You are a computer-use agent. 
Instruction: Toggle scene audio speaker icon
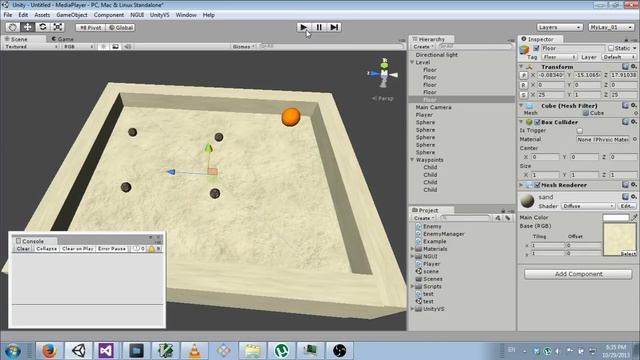pos(128,47)
